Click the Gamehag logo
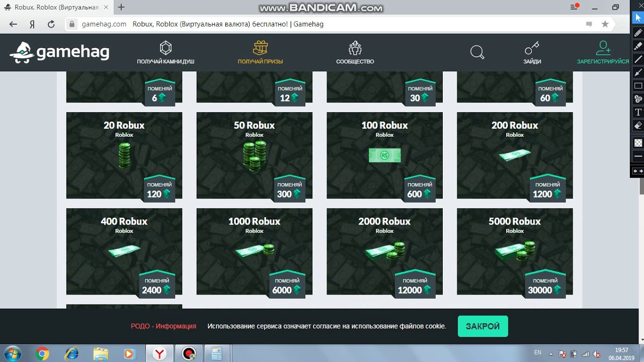 tap(59, 52)
